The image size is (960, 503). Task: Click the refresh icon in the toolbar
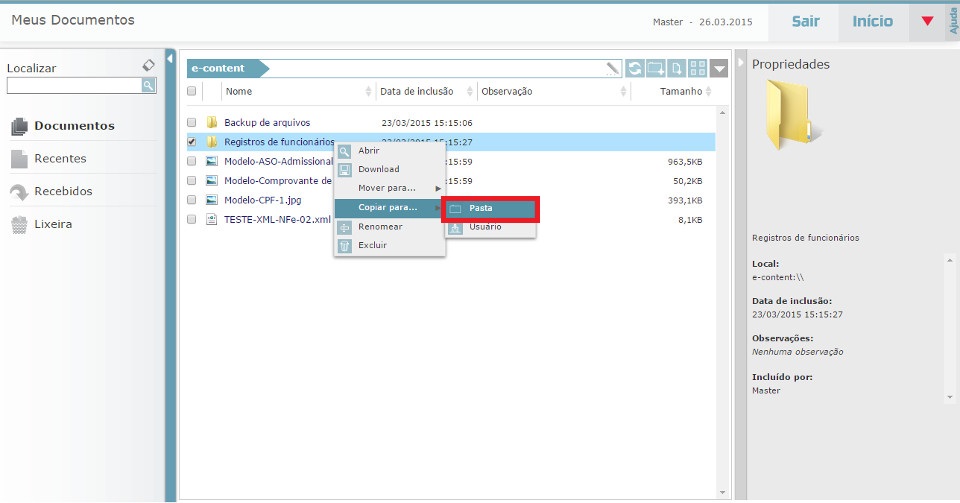(x=635, y=69)
